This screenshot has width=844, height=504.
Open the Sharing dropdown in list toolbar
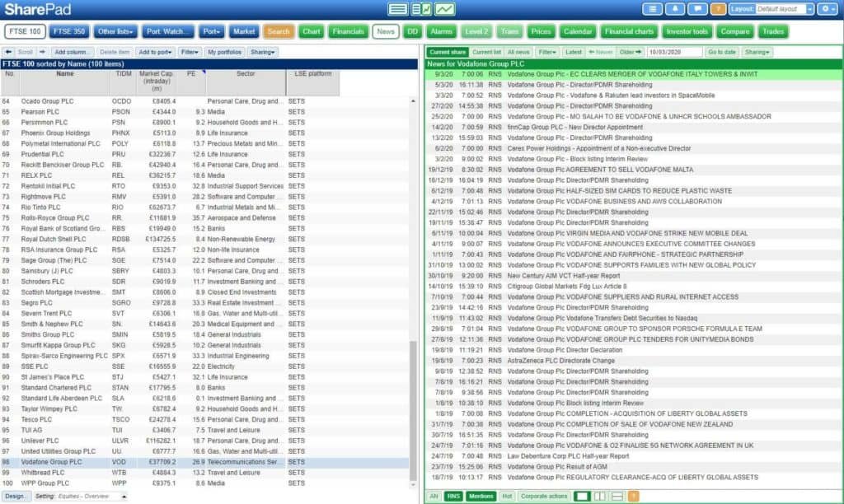[x=263, y=52]
